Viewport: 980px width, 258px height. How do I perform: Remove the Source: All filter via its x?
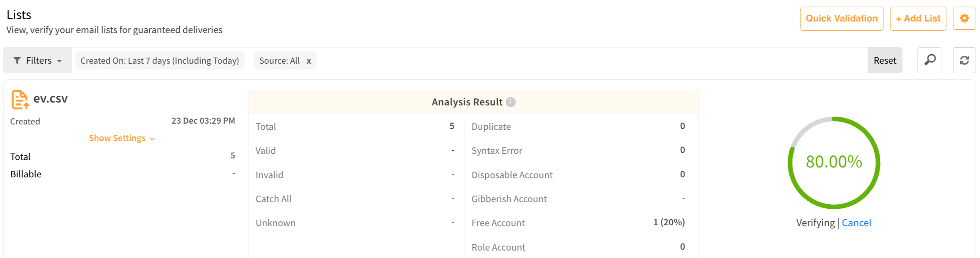309,60
